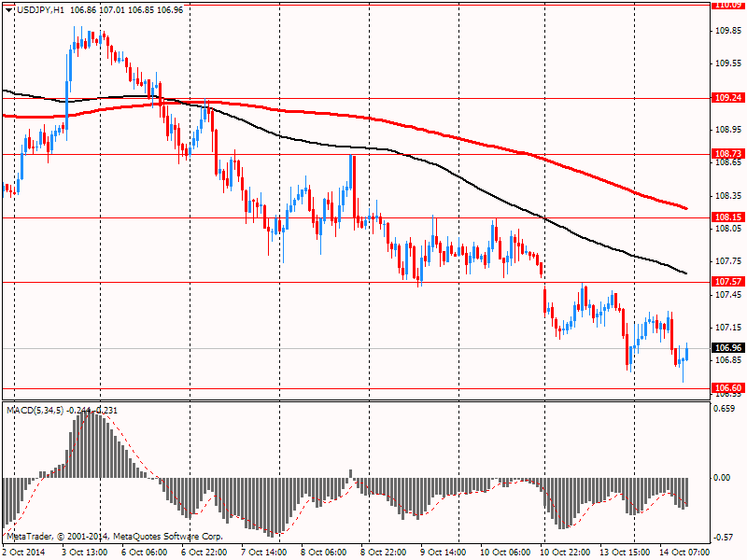
Task: Click the 0.659 MACD scale maximum value
Action: tap(725, 409)
